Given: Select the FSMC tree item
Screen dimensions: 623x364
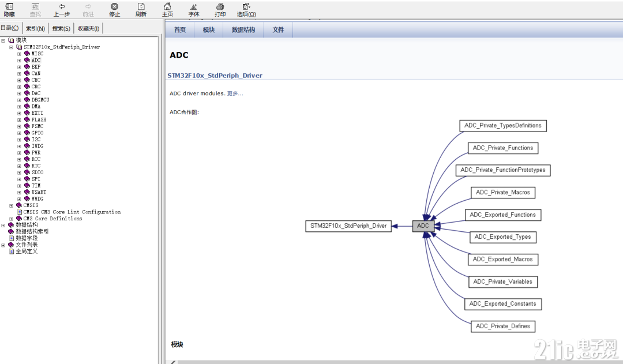Looking at the screenshot, I should click(37, 126).
